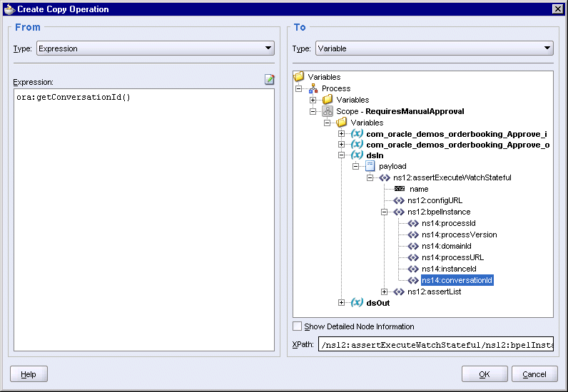The width and height of the screenshot is (568, 392).
Task: Collapse the Process tree node
Action: click(298, 88)
